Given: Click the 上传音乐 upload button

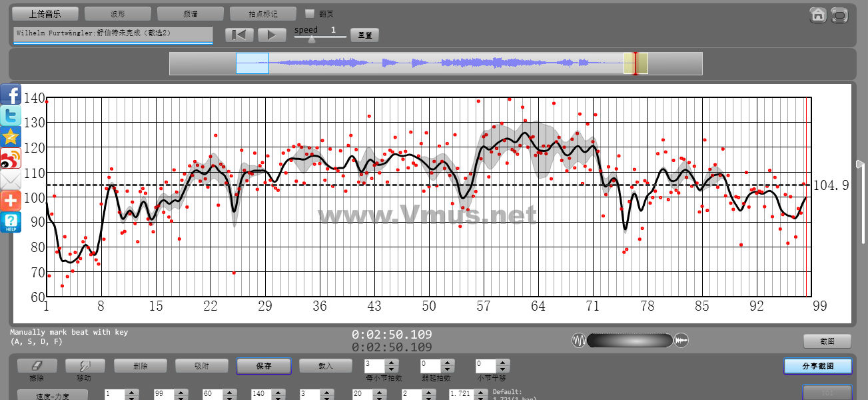Looking at the screenshot, I should tap(45, 13).
